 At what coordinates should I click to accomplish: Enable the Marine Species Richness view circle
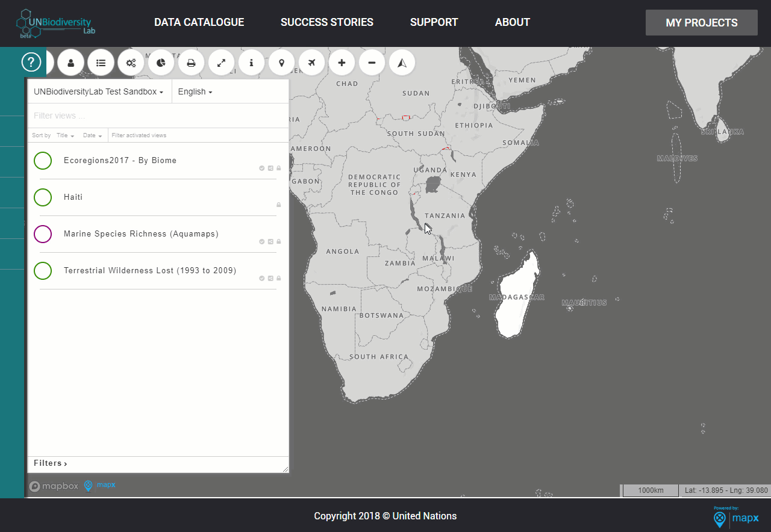pos(43,234)
